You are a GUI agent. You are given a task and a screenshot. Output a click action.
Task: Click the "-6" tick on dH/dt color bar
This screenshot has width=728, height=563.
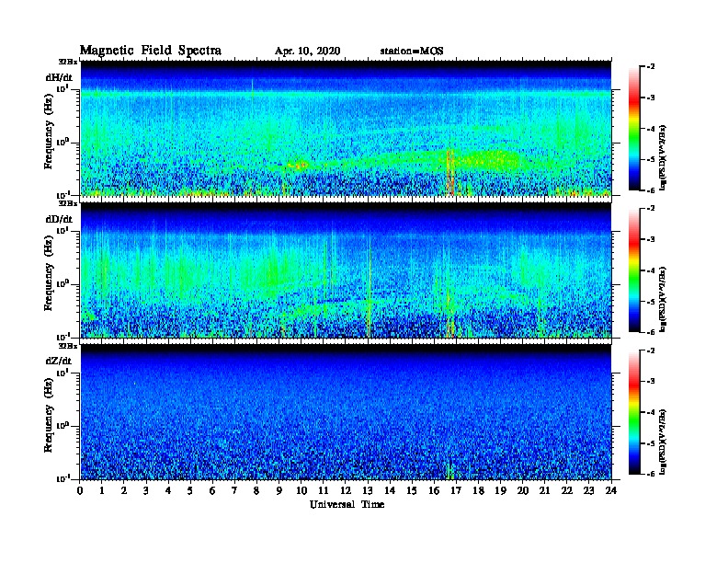(652, 190)
